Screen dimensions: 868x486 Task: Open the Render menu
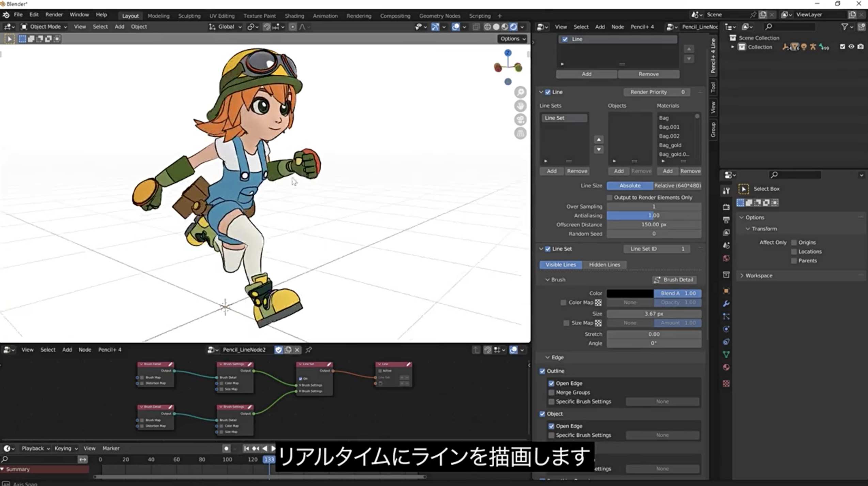point(54,15)
